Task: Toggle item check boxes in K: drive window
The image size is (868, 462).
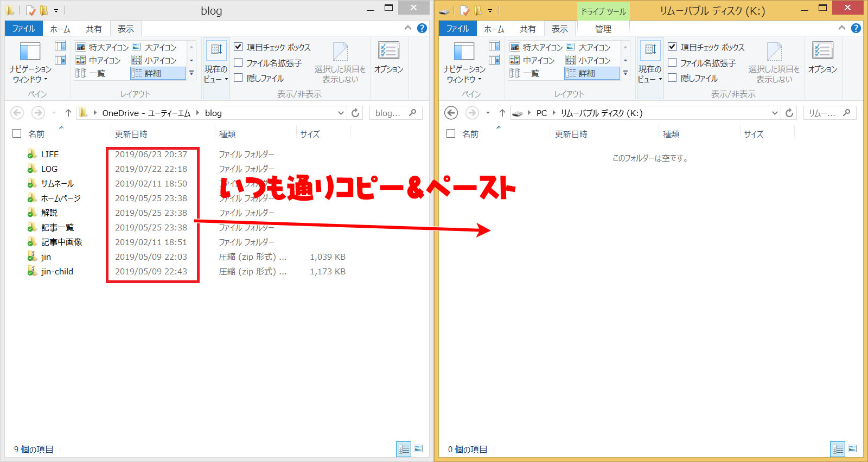Action: click(x=672, y=47)
